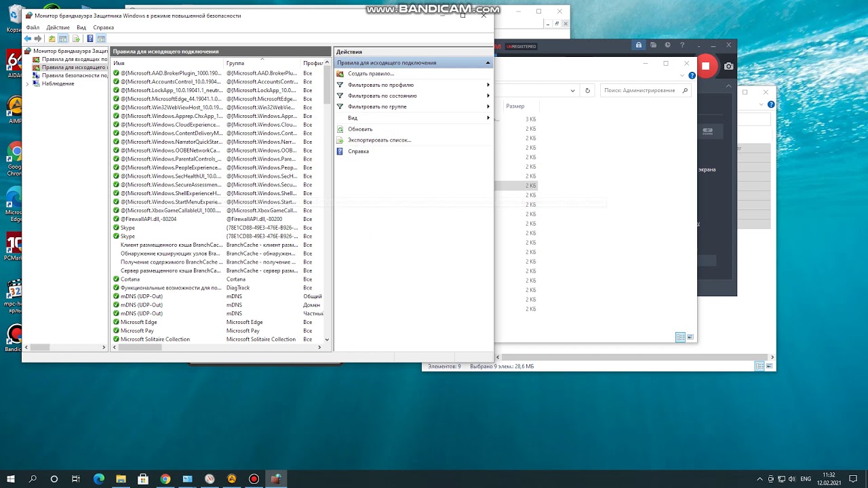
Task: Click Bandicam clock schedule icon
Action: point(667,45)
